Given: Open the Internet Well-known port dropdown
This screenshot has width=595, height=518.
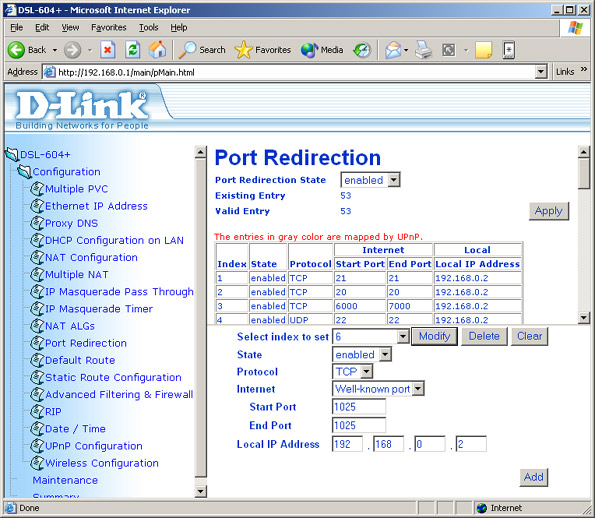Looking at the screenshot, I should (418, 389).
